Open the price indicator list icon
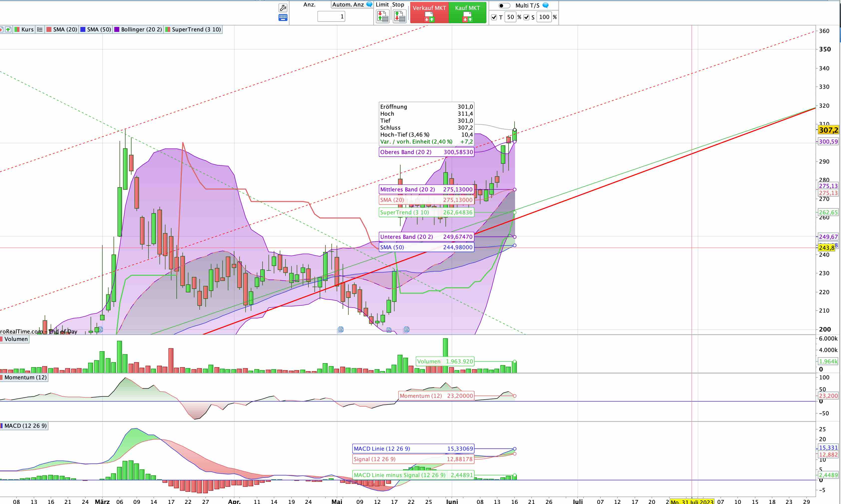841x504 pixels. click(40, 30)
